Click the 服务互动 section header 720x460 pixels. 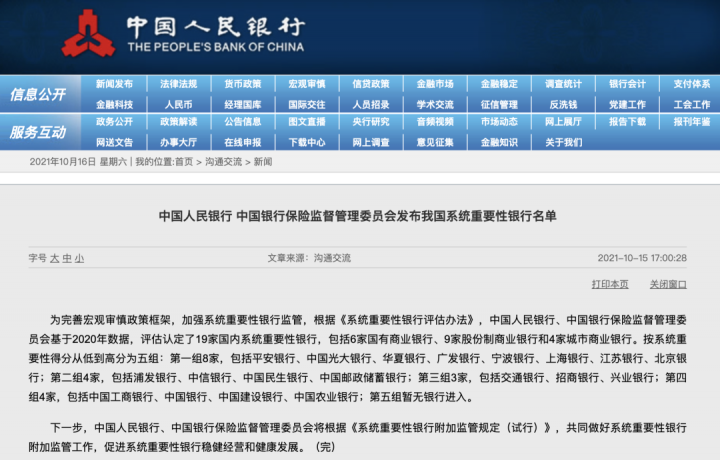click(x=38, y=132)
